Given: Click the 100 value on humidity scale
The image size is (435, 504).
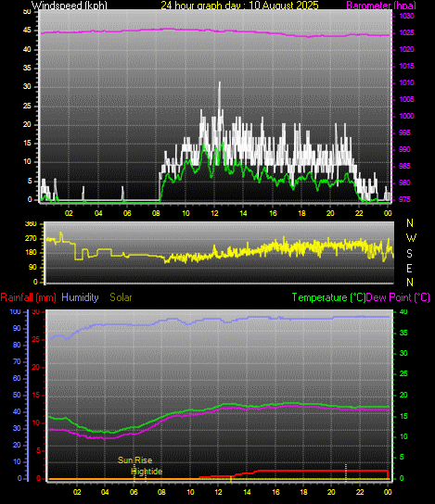Looking at the screenshot, I should tap(15, 312).
